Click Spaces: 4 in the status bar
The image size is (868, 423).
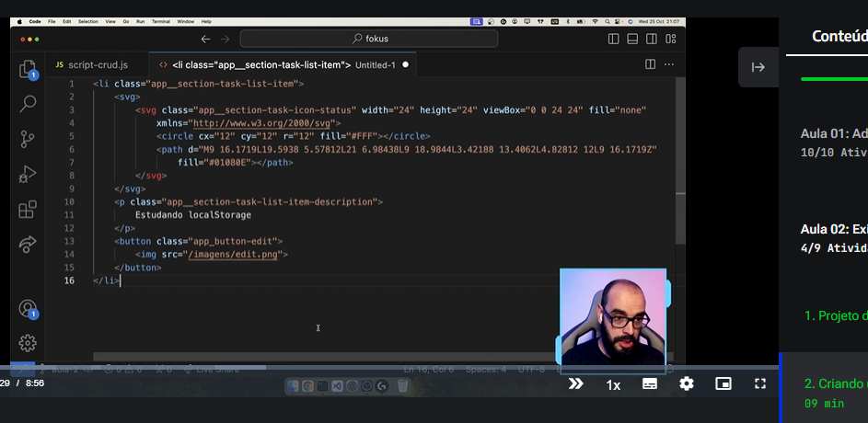(485, 370)
